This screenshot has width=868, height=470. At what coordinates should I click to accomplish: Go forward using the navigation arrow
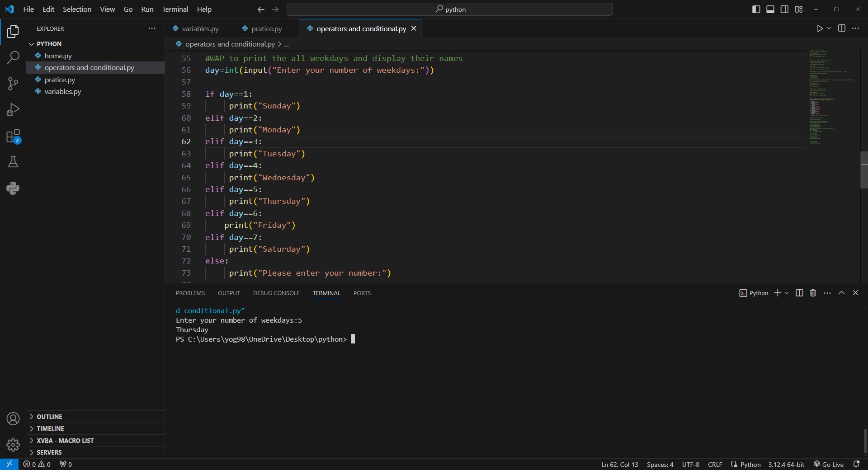point(275,9)
